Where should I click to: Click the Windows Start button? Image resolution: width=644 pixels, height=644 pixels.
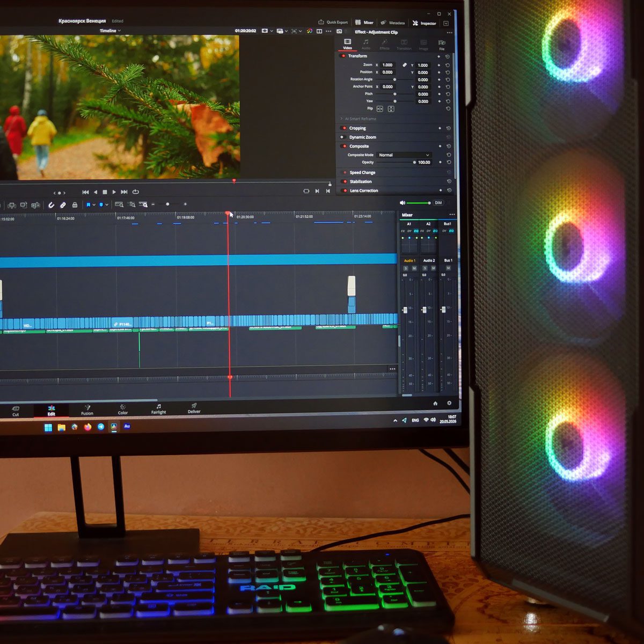tap(48, 428)
